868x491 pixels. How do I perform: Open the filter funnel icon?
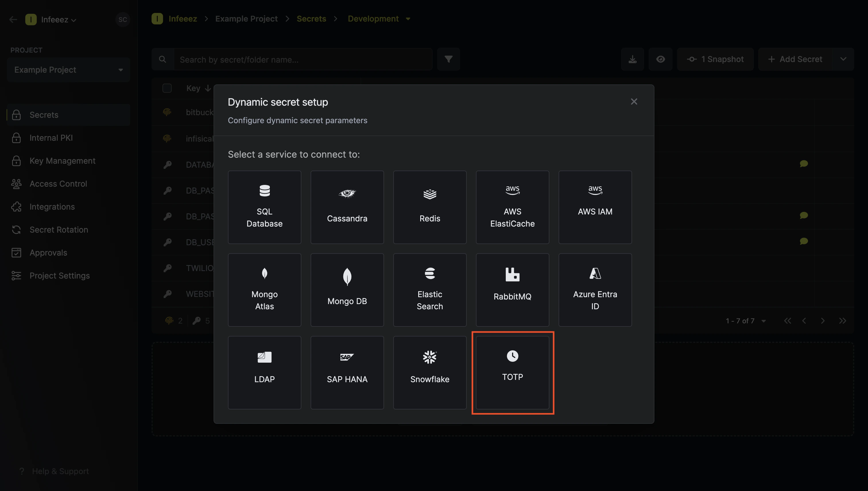click(448, 59)
